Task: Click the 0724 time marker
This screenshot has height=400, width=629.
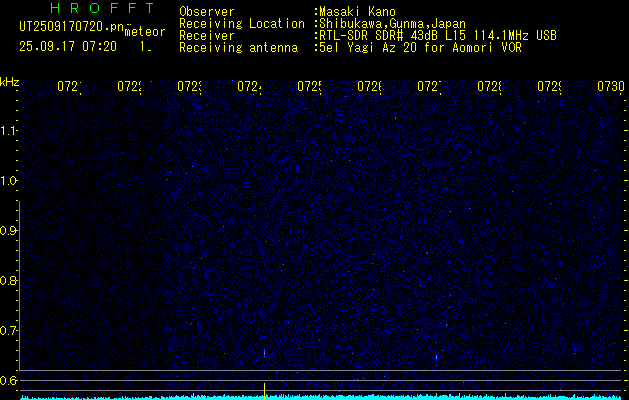Action: pos(249,86)
